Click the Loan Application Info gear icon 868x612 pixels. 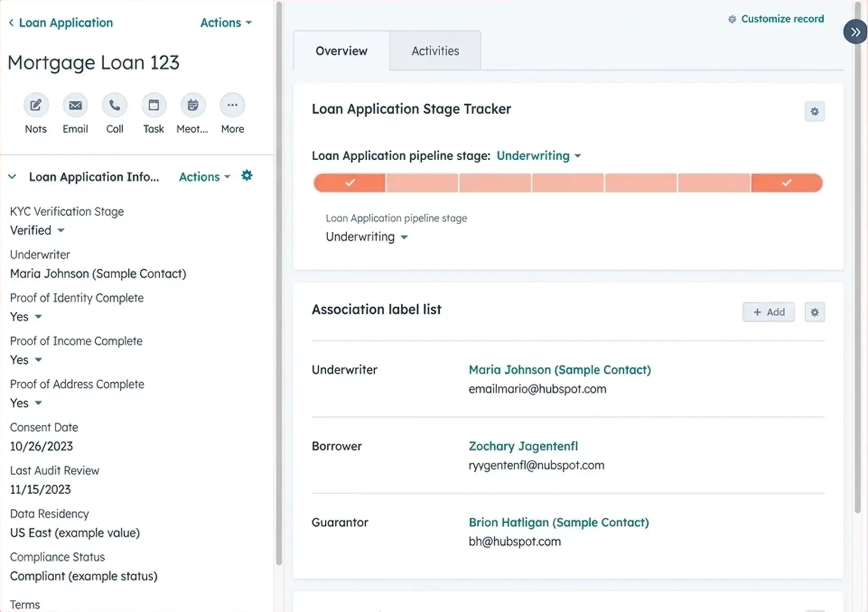tap(247, 176)
